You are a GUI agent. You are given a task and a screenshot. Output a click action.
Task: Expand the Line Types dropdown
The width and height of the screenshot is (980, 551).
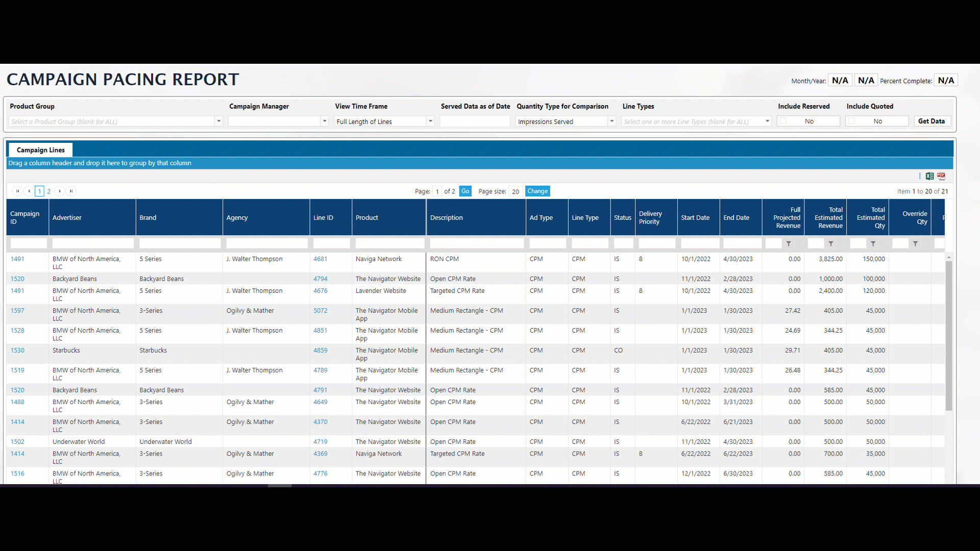pos(767,121)
